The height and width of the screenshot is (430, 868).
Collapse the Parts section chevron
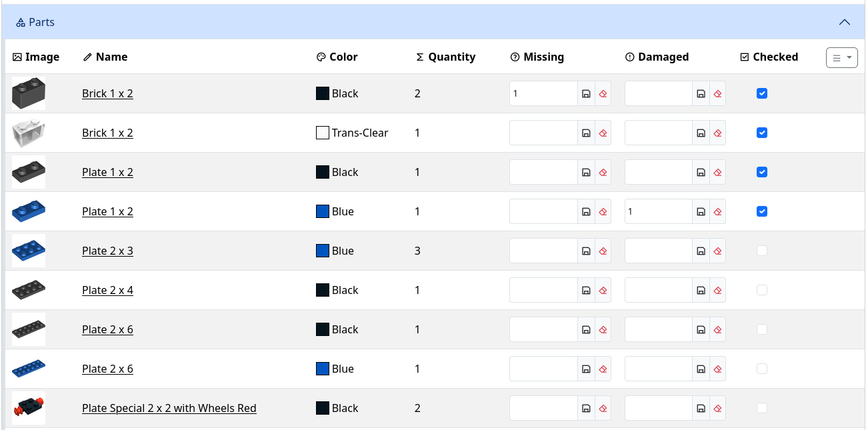844,23
